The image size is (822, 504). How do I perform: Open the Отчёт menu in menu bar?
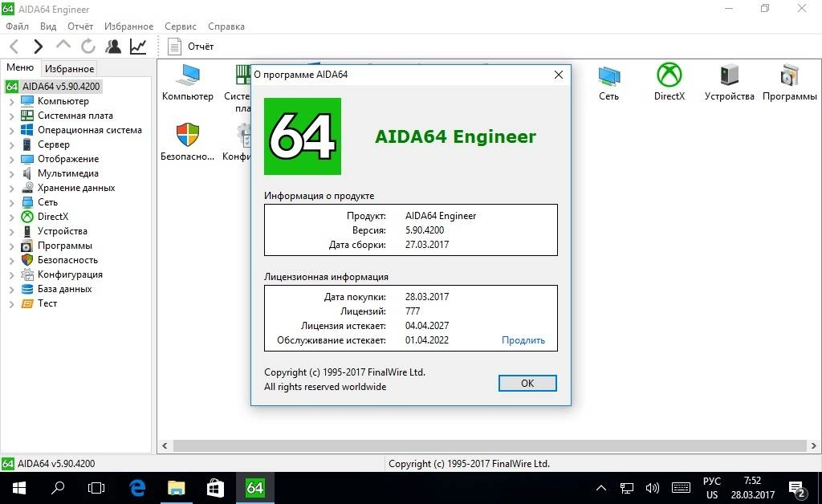[x=80, y=26]
